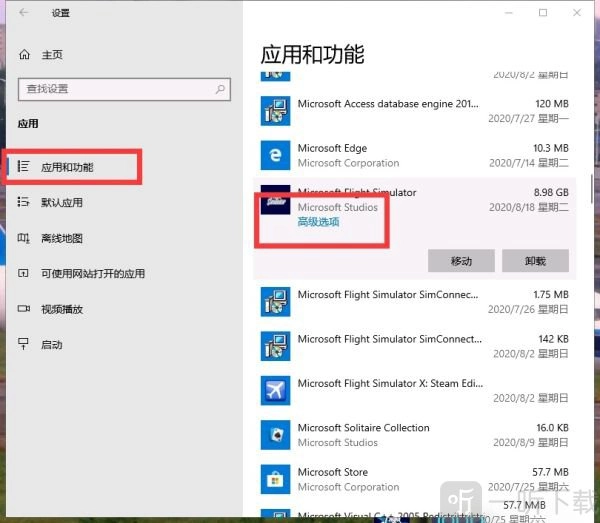Click the Flight Simulator X Steam Edition icon
The height and width of the screenshot is (523, 600).
click(274, 390)
